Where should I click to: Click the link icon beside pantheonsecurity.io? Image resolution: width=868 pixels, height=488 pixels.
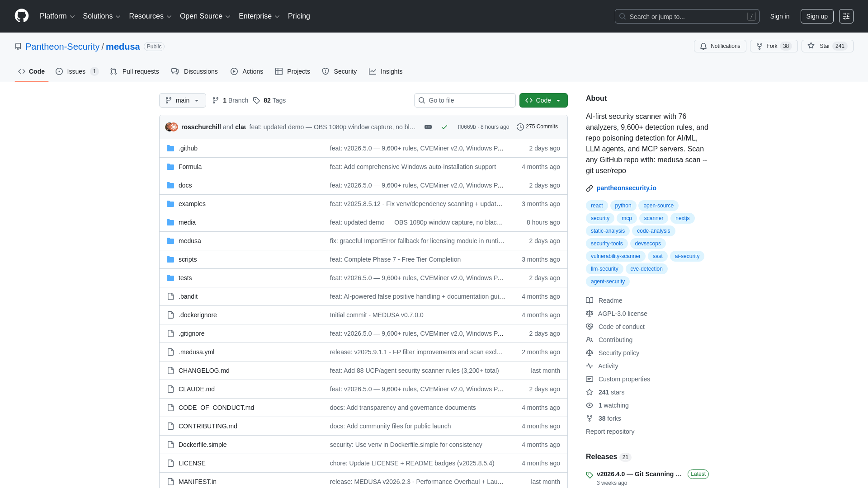590,188
